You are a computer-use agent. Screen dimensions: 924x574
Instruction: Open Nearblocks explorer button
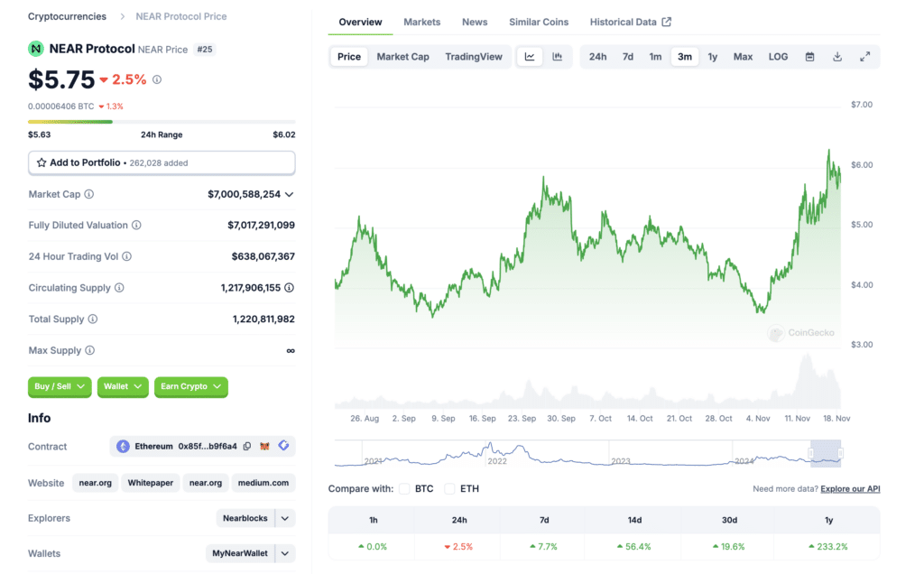245,518
